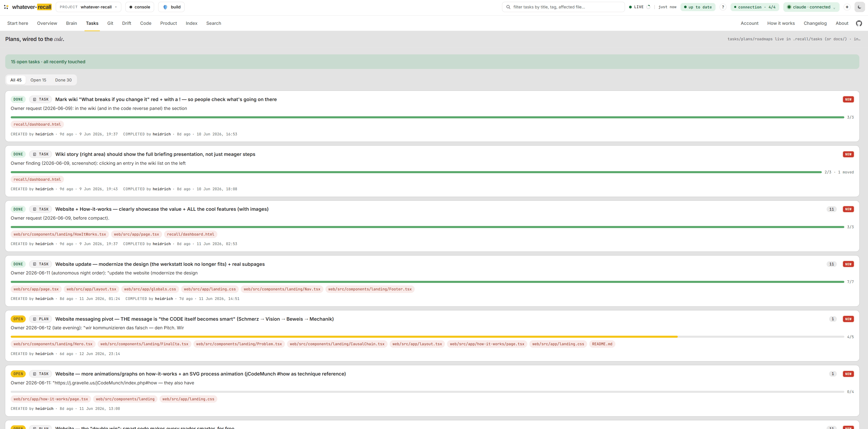Switch to the Start here tab
Viewport: 868px width, 429px height.
[x=18, y=23]
